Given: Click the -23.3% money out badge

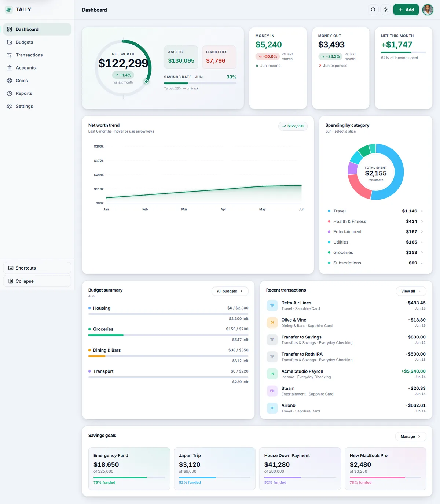Looking at the screenshot, I should [330, 56].
